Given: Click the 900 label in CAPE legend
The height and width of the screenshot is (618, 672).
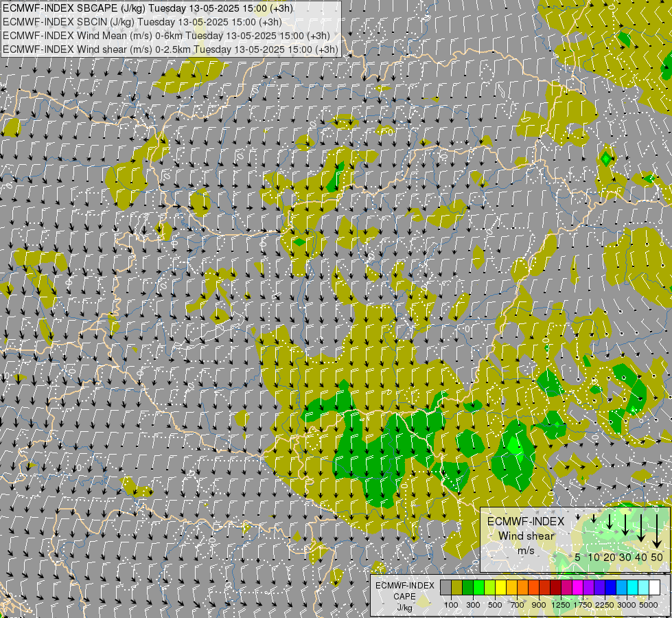Looking at the screenshot, I should point(539,605).
